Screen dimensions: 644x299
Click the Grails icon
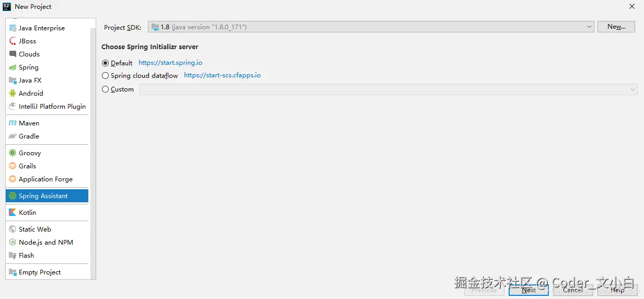pyautogui.click(x=13, y=166)
